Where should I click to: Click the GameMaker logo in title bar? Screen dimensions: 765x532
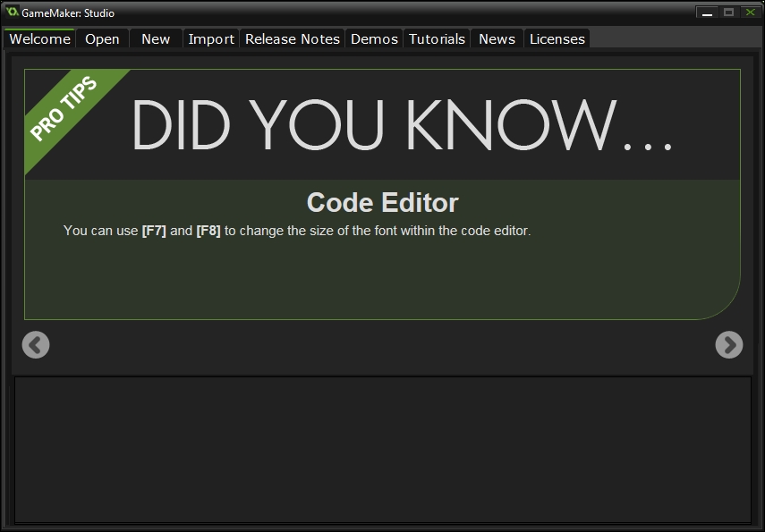pos(12,12)
